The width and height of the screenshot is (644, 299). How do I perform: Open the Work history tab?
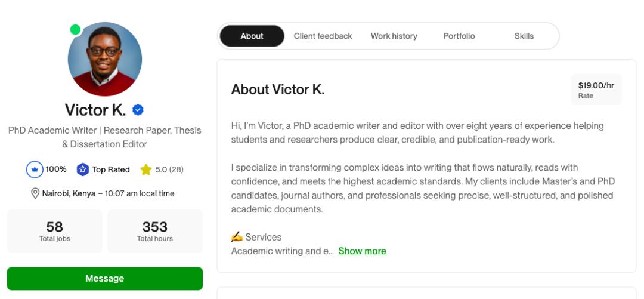394,36
